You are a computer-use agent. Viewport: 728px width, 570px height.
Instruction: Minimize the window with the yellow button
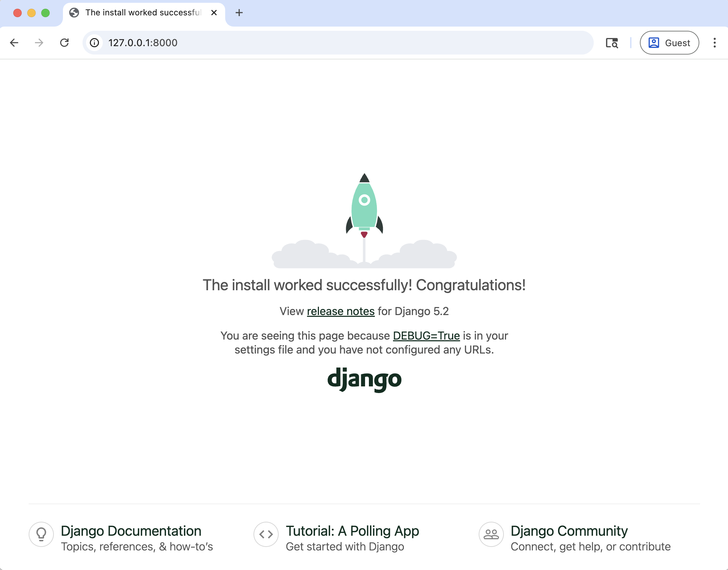tap(31, 13)
